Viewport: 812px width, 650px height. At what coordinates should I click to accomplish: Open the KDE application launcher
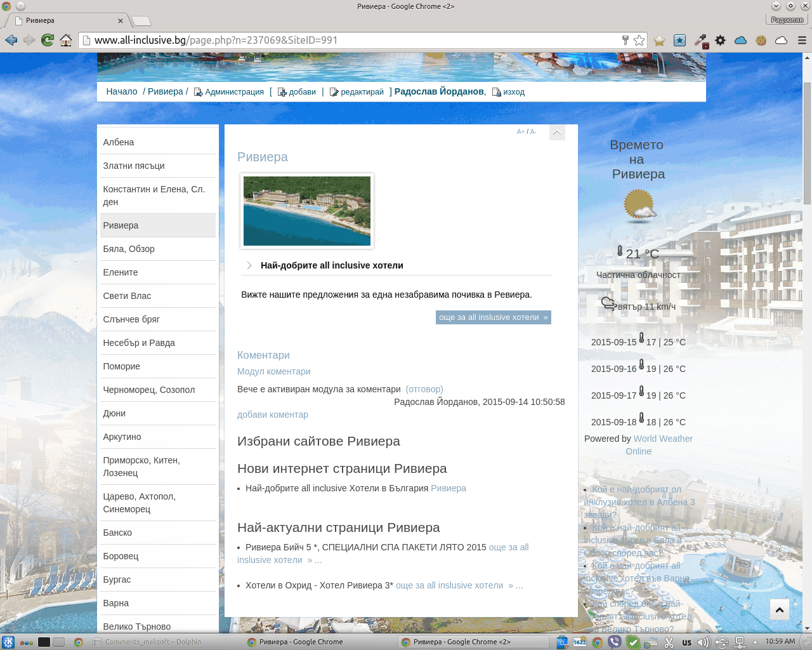[x=8, y=642]
